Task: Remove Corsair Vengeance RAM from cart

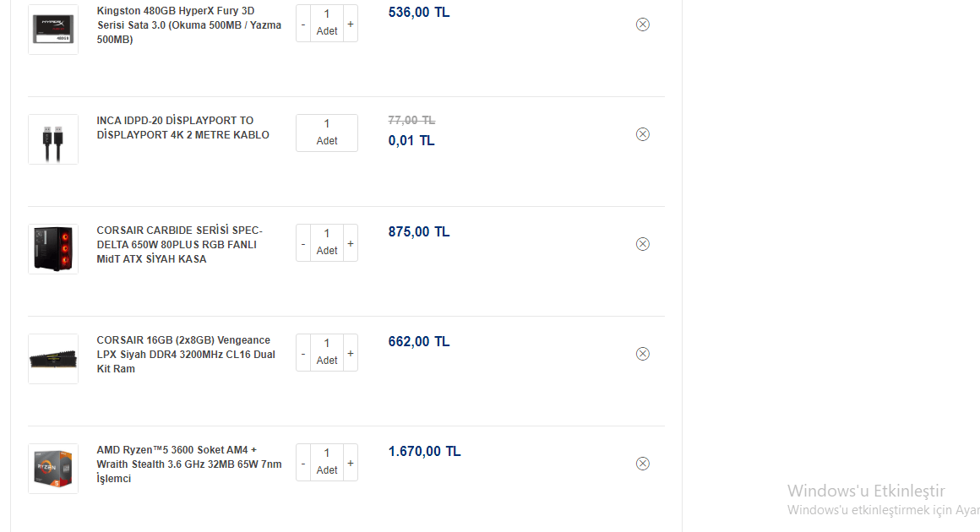Action: click(x=642, y=354)
